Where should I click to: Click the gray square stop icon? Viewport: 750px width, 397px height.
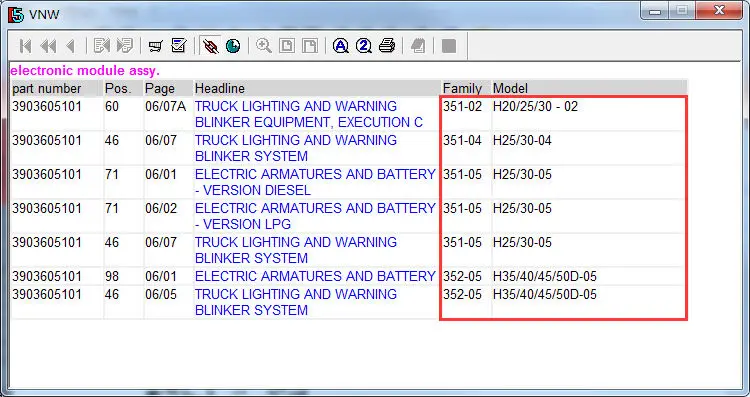449,46
